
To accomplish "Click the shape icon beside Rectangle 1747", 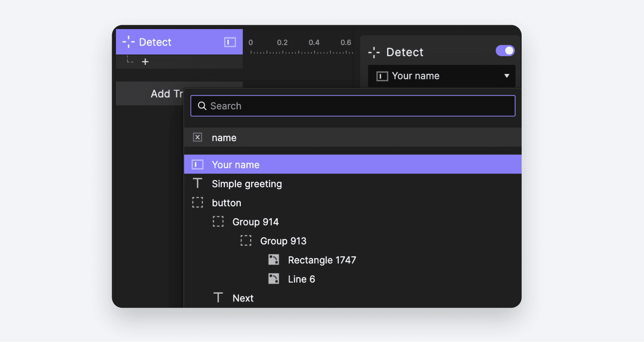I will (274, 259).
